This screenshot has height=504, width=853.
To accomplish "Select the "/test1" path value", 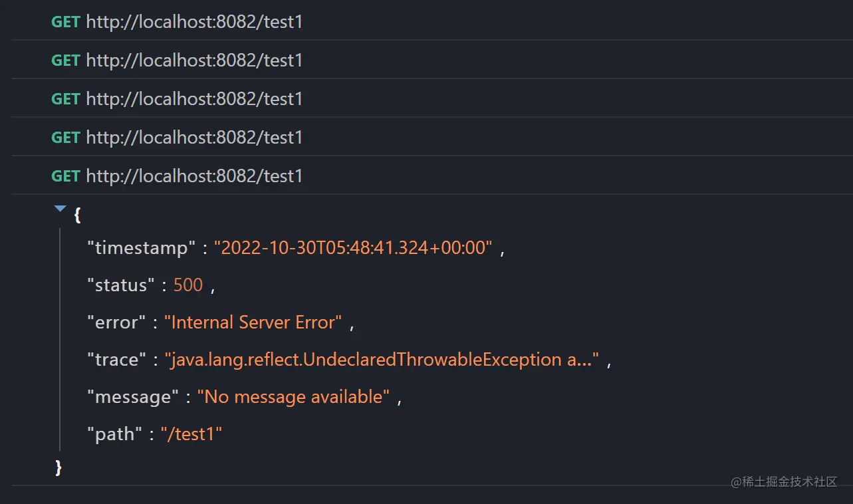I will 191,434.
